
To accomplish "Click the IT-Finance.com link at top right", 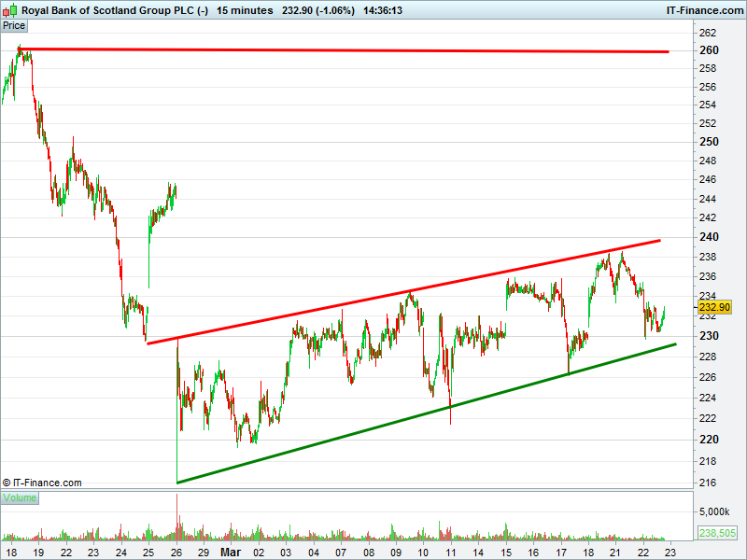I will coord(705,10).
